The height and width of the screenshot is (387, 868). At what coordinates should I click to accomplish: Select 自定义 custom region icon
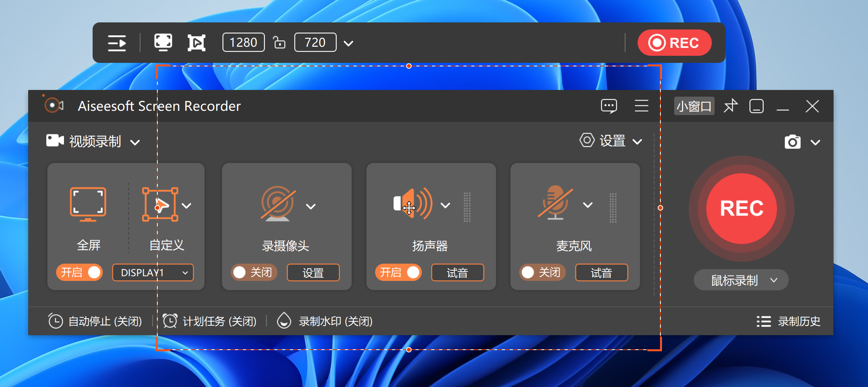click(160, 204)
